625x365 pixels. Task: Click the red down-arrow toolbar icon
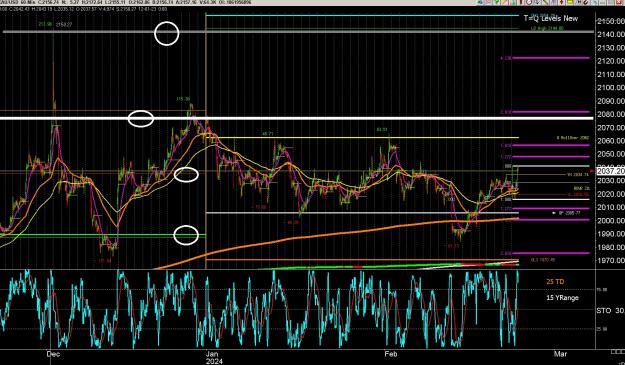point(561,2)
